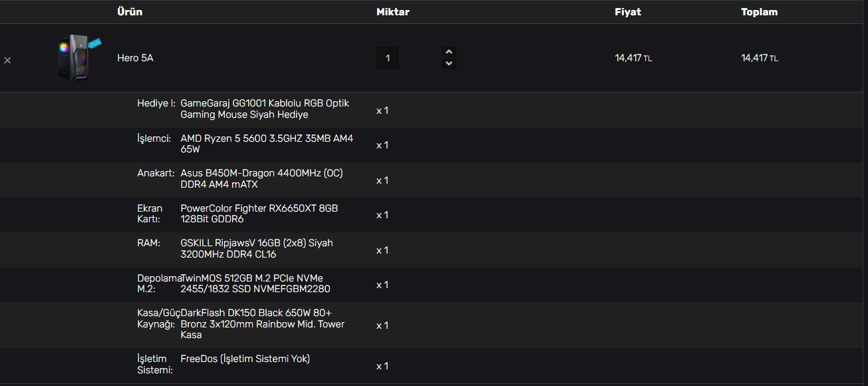Viewport: 868px width, 386px height.
Task: Select the AMD Ryzen 5 5600 processor row
Action: [434, 145]
